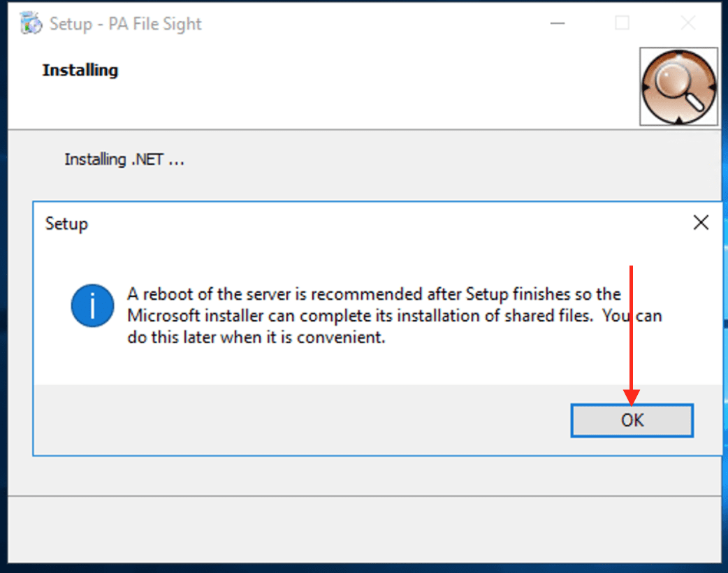
Task: Close the Setup message dialog
Action: pos(700,223)
